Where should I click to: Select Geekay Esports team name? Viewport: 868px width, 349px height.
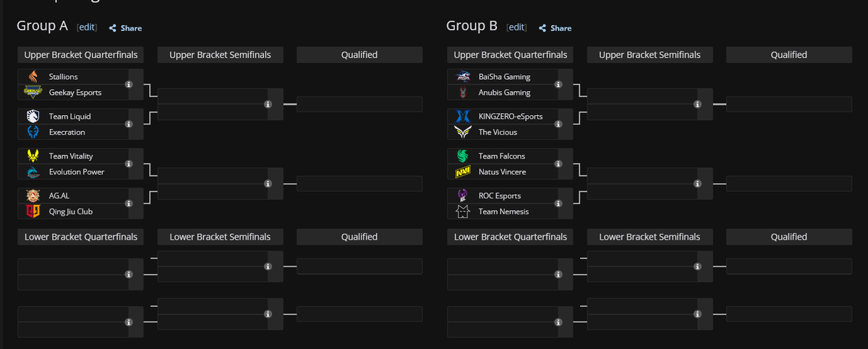point(75,93)
